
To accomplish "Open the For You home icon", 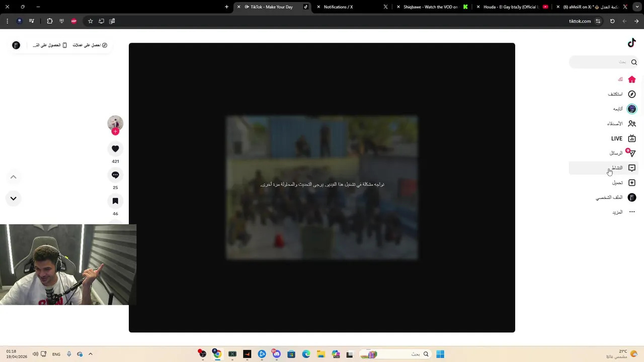I will point(632,79).
